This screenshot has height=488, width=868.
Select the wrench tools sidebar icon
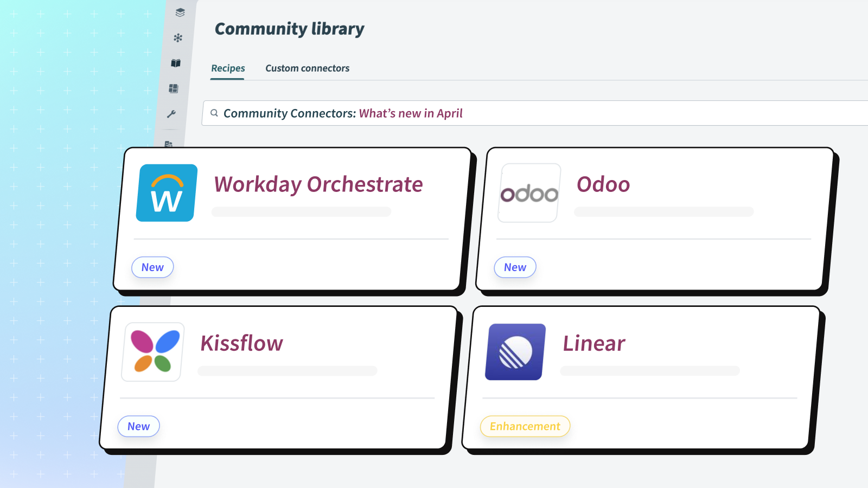tap(171, 114)
